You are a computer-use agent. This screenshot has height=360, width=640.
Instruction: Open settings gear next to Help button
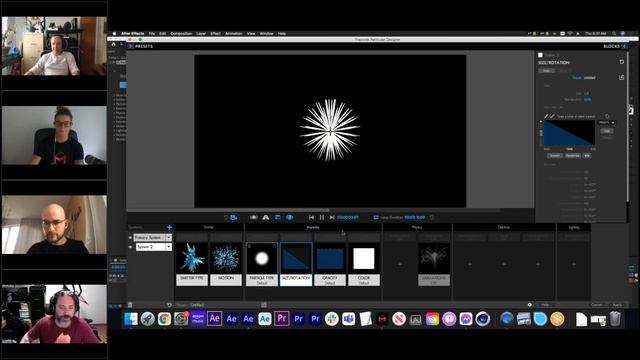tap(530, 304)
